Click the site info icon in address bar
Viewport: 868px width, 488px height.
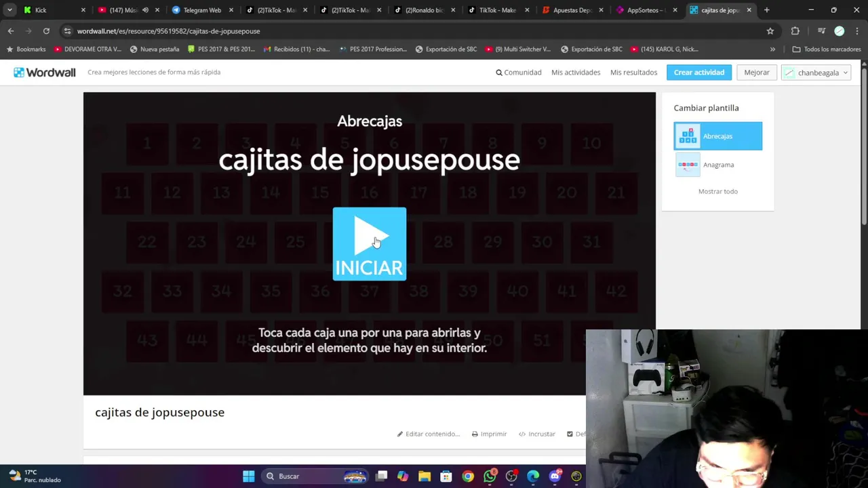click(x=66, y=31)
